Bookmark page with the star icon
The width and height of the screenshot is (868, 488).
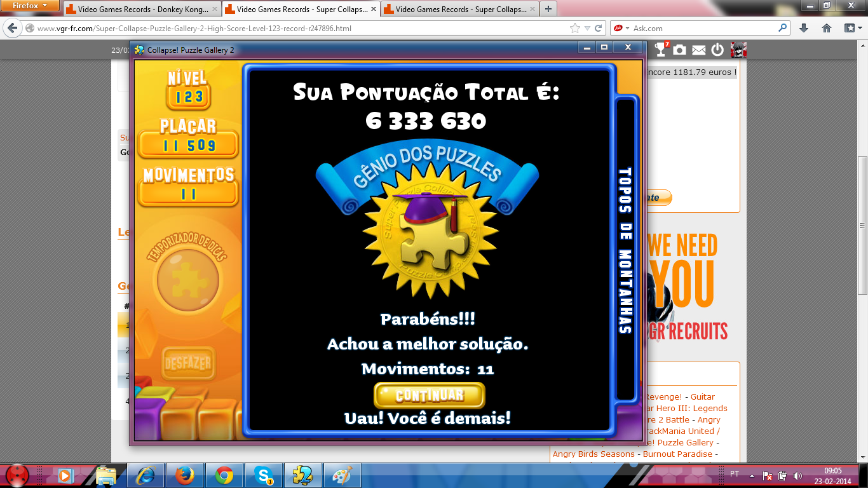tap(575, 28)
